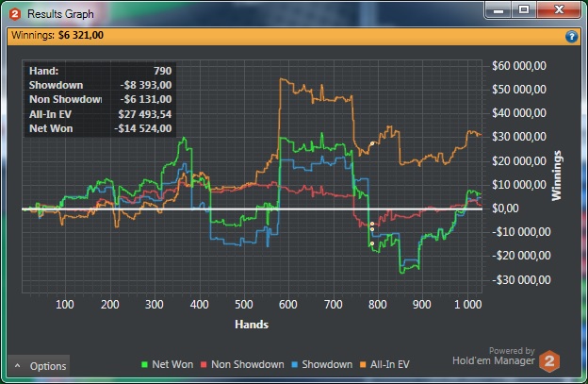The image size is (588, 384).
Task: Toggle the All-In EV orange legend swatch
Action: pos(363,364)
